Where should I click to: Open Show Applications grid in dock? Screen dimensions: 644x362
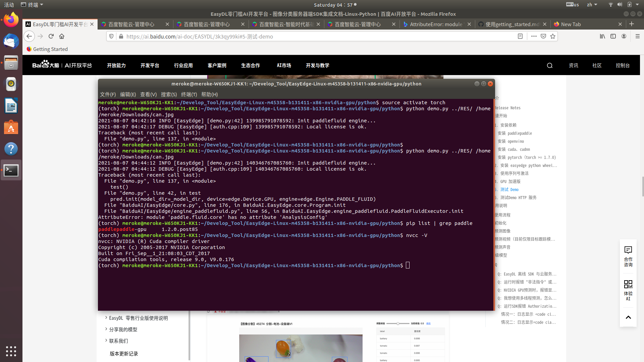[x=11, y=351]
